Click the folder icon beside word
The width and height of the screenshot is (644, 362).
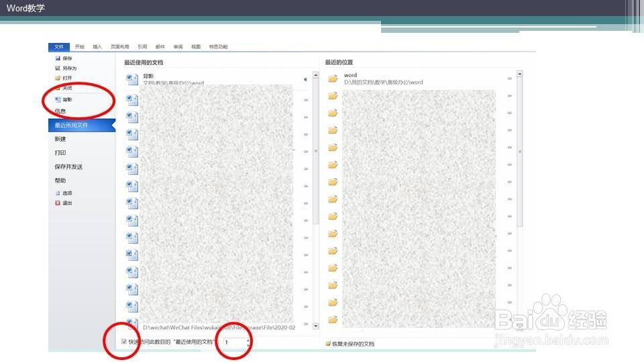click(333, 78)
